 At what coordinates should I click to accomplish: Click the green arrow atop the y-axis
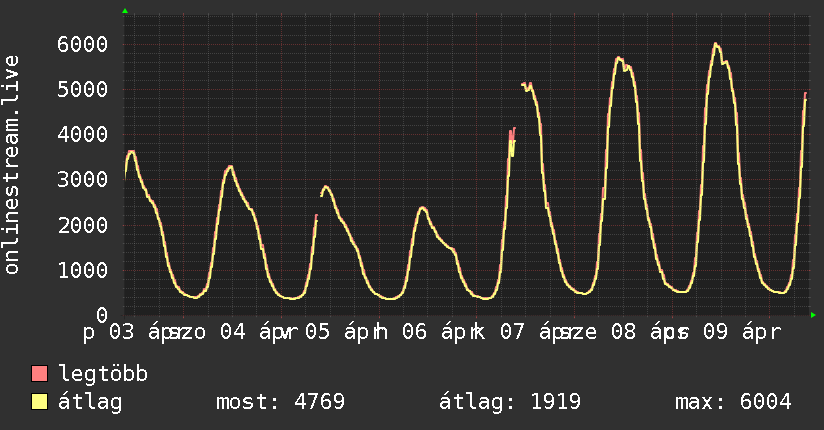point(125,11)
